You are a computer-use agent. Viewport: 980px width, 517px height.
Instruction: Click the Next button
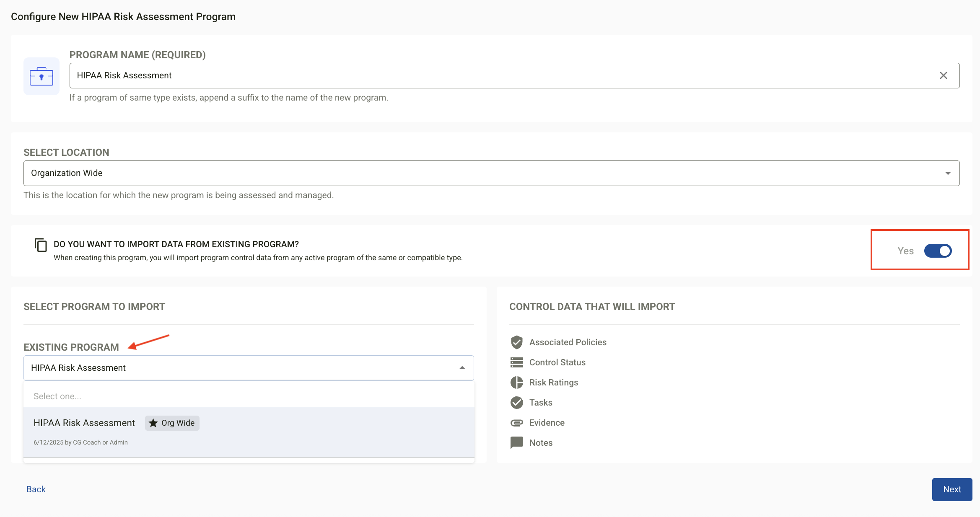[x=951, y=489]
